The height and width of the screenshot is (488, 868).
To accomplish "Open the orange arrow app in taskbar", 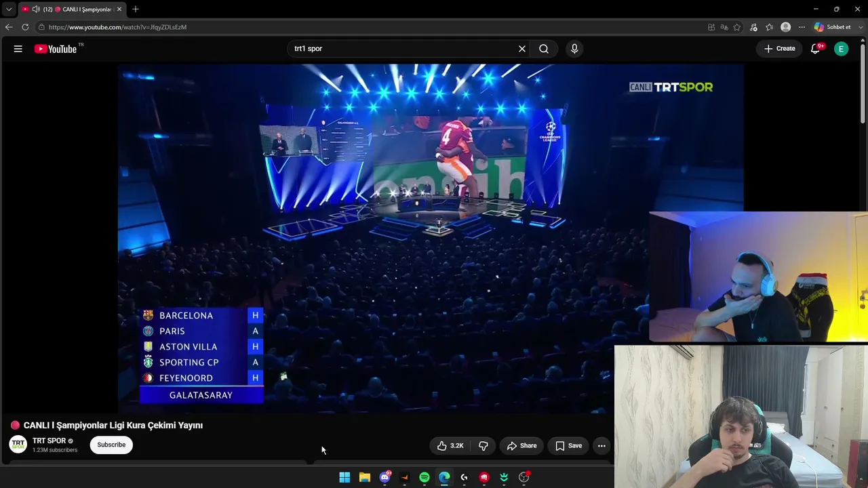I will (404, 477).
